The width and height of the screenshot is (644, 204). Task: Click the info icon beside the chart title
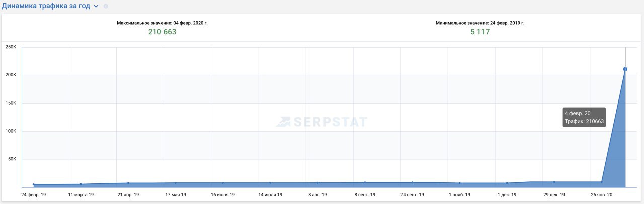pos(106,6)
